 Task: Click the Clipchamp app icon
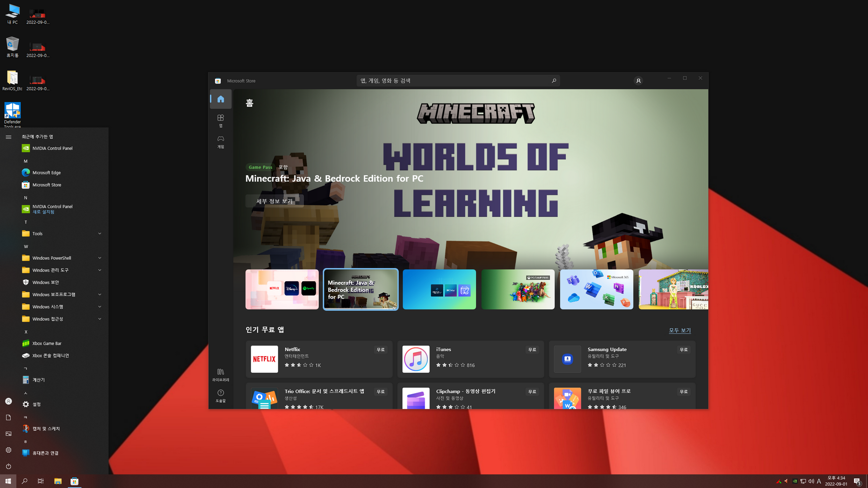point(416,398)
